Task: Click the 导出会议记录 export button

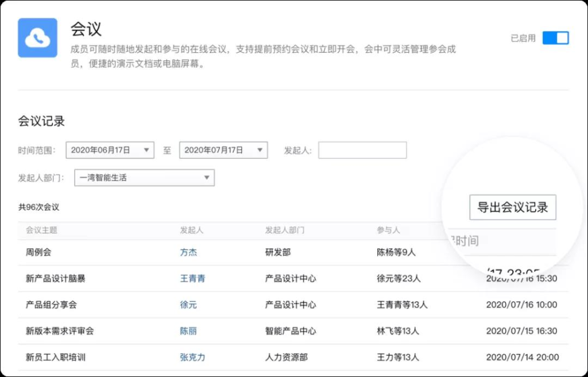Action: (x=512, y=207)
